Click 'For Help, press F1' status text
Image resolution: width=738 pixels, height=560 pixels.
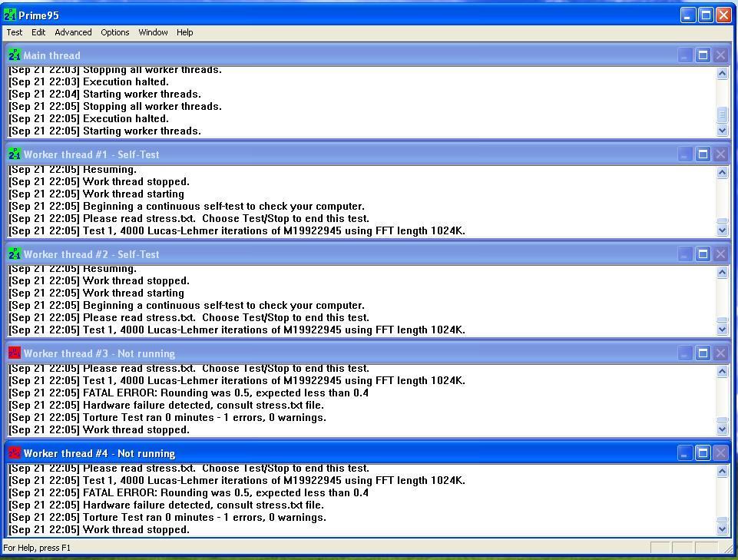(x=37, y=548)
